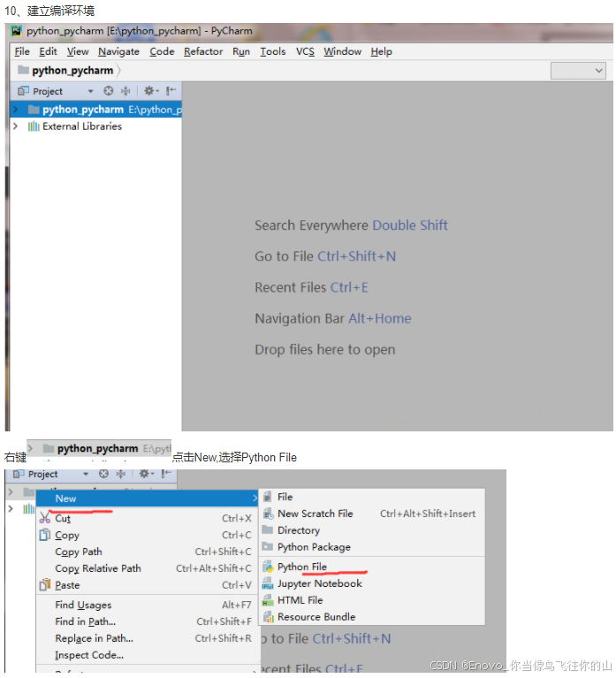Choose Copy in context menu
This screenshot has width=616, height=678.
147,535
